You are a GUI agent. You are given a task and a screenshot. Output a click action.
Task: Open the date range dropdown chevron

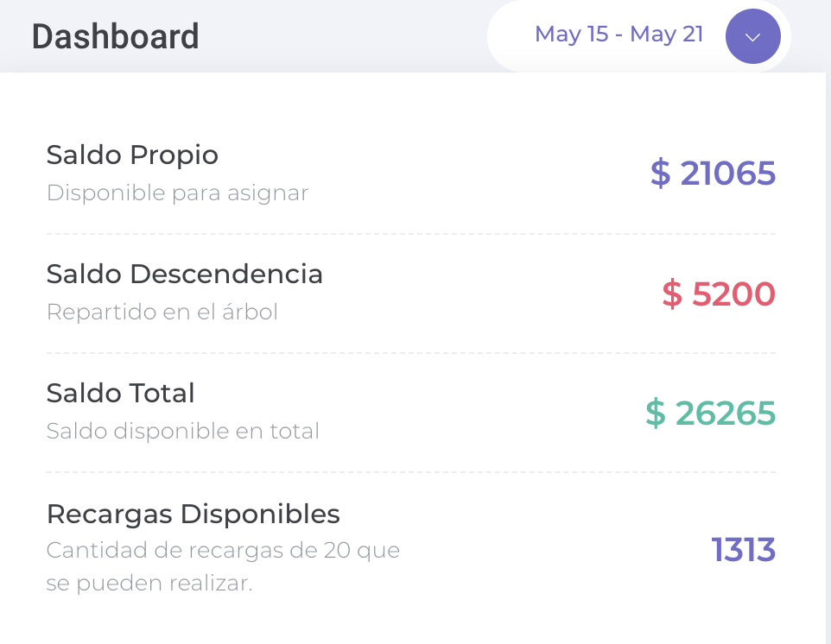pyautogui.click(x=752, y=36)
